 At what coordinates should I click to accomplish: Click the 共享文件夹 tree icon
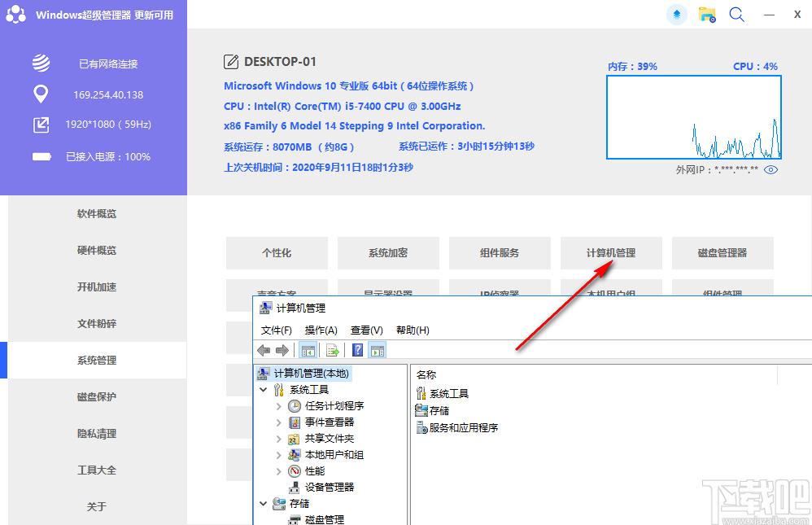294,439
